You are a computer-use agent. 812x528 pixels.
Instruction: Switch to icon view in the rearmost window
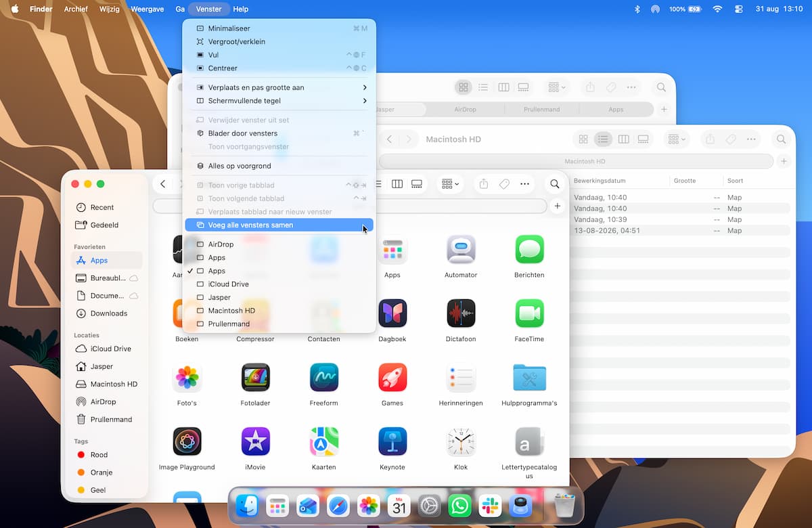click(x=464, y=87)
